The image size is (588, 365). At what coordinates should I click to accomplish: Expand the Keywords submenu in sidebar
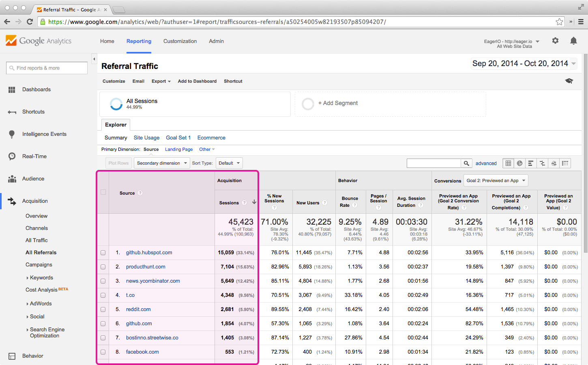(41, 278)
